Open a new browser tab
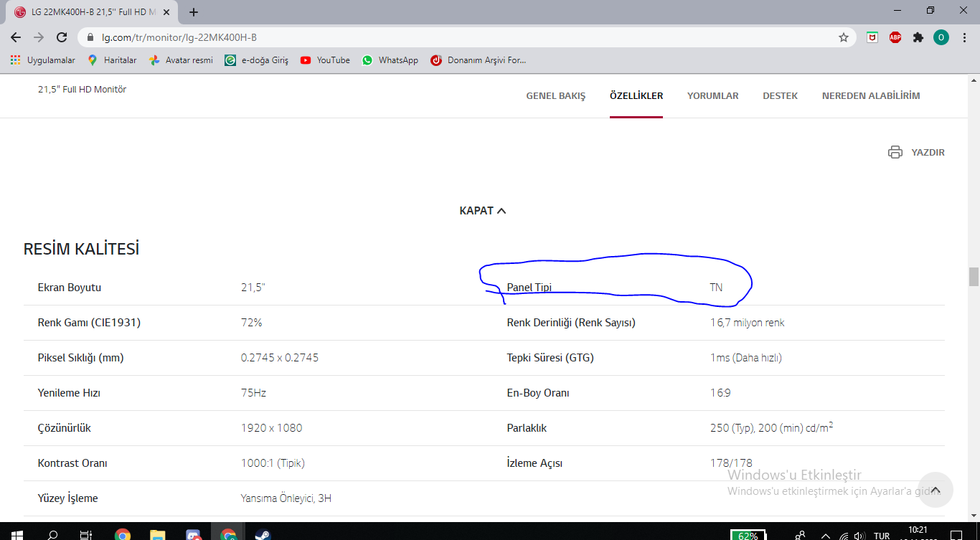The width and height of the screenshot is (980, 540). 194,12
